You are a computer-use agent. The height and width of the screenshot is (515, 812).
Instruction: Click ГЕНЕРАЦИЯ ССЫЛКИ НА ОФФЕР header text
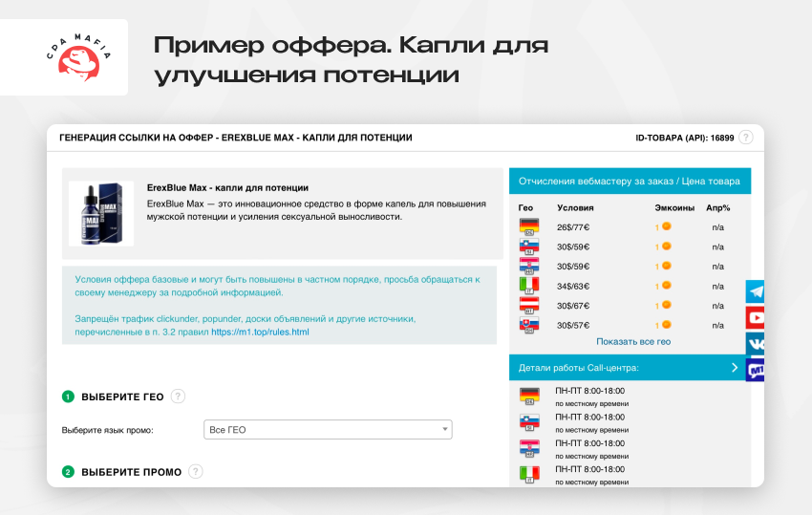236,138
